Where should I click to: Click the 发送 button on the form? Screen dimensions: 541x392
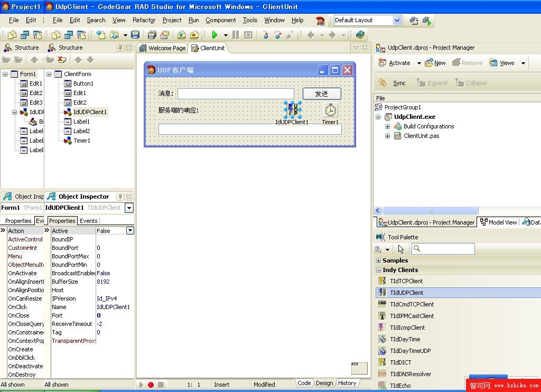[322, 94]
